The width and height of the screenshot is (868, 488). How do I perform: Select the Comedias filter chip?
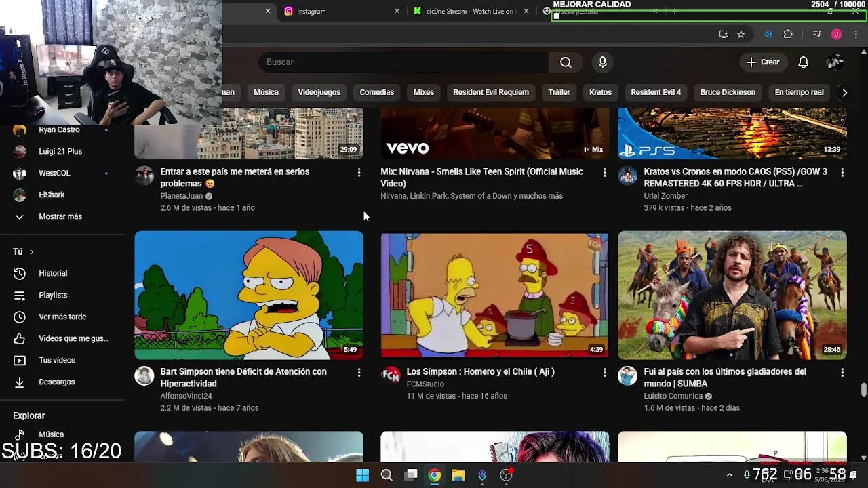coord(376,92)
